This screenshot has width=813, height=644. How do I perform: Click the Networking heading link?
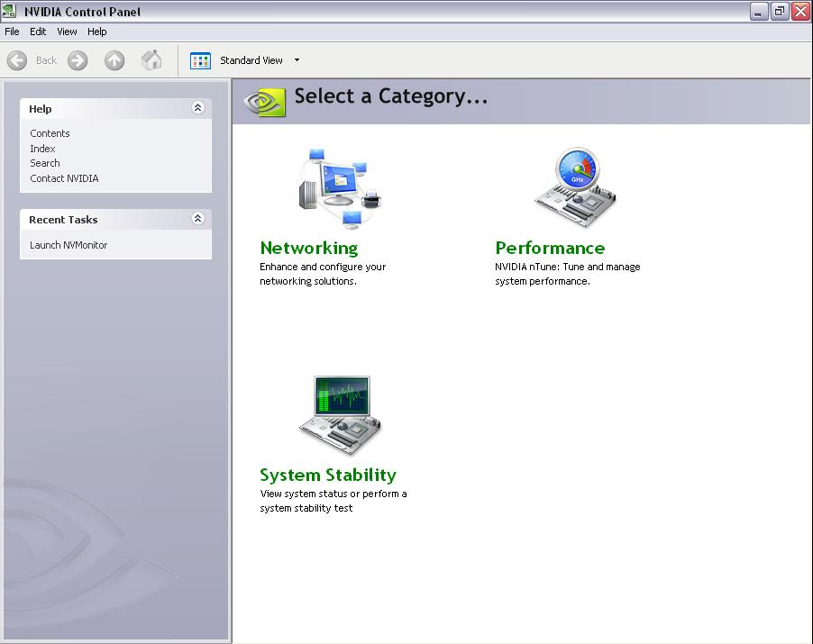(x=309, y=249)
